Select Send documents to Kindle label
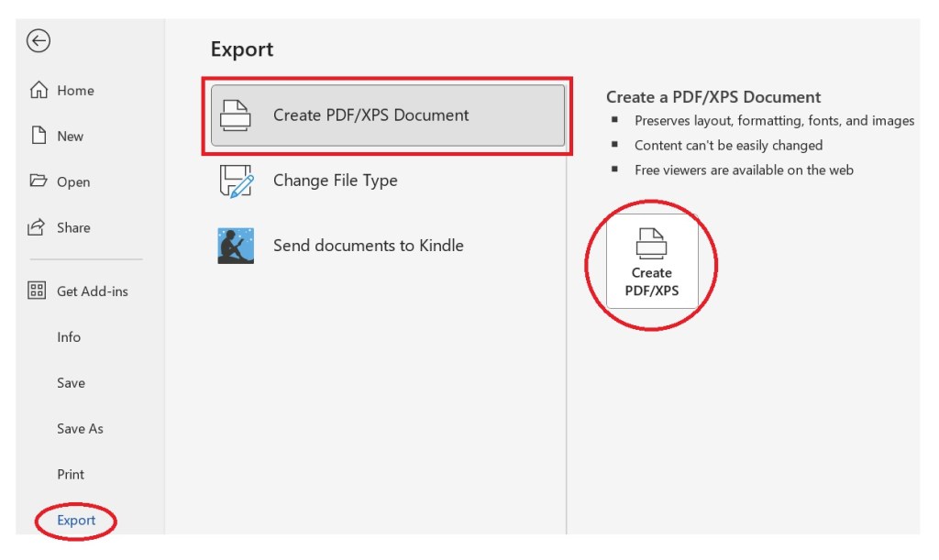939x560 pixels. point(368,246)
